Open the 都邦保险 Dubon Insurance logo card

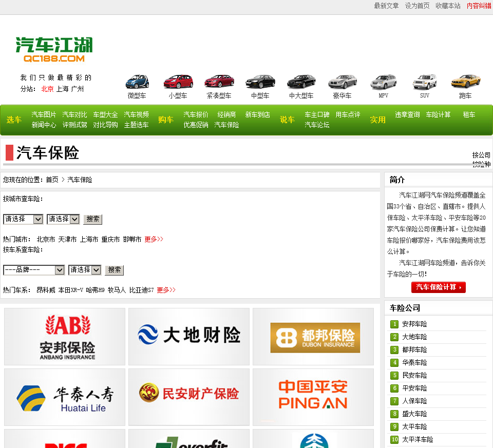313,337
